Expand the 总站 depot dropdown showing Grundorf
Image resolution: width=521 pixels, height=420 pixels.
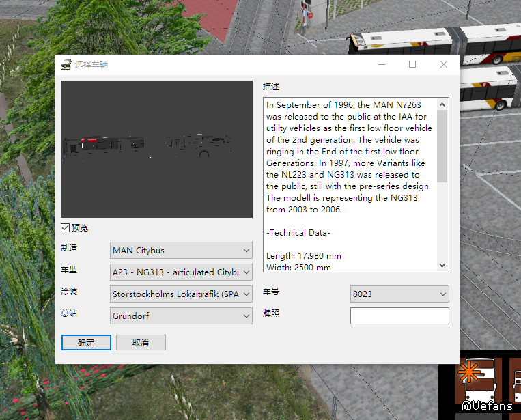(x=181, y=316)
